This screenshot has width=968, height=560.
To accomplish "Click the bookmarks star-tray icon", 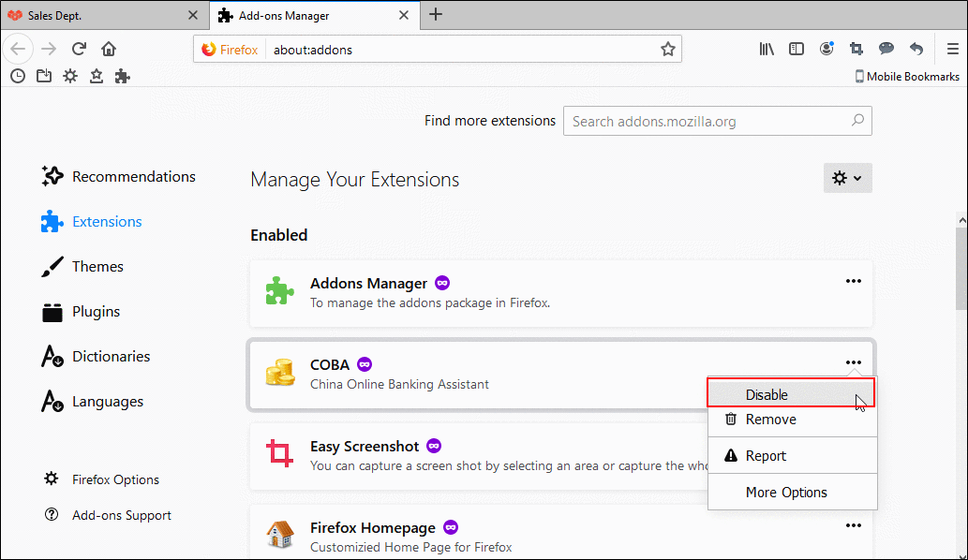I will (97, 76).
